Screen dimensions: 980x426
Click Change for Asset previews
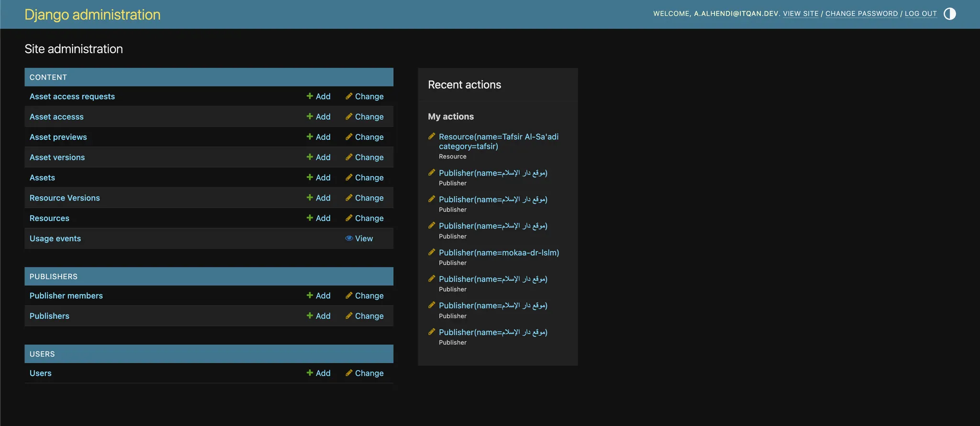click(x=365, y=137)
